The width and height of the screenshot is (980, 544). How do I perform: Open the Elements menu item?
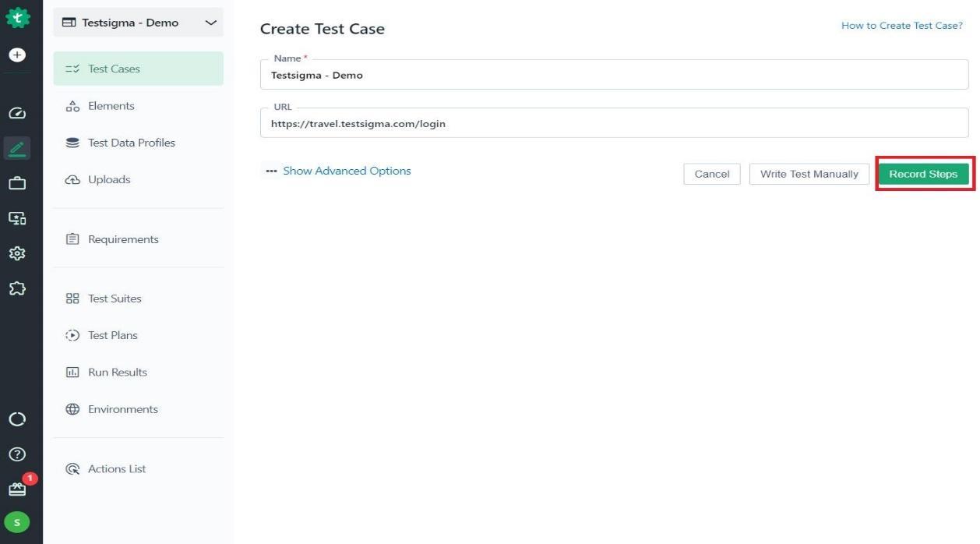[111, 106]
